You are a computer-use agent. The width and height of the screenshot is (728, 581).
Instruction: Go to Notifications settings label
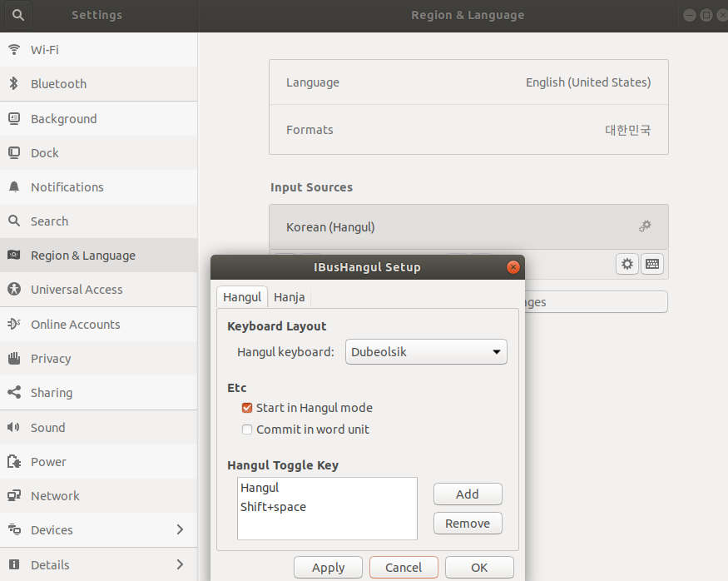(x=67, y=187)
